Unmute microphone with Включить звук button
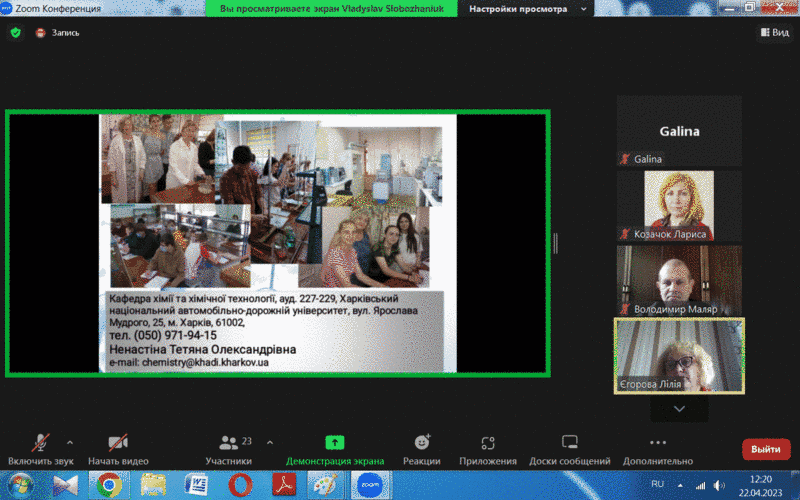This screenshot has width=800, height=500. pos(41,449)
